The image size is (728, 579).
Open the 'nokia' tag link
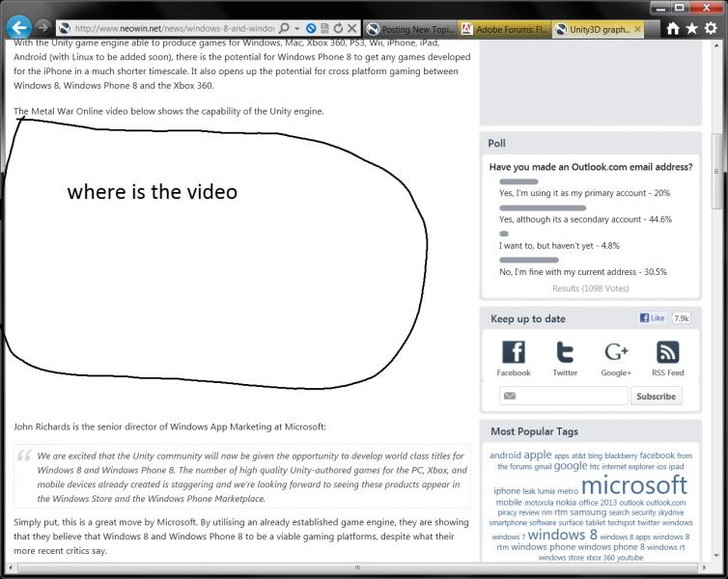pos(566,502)
